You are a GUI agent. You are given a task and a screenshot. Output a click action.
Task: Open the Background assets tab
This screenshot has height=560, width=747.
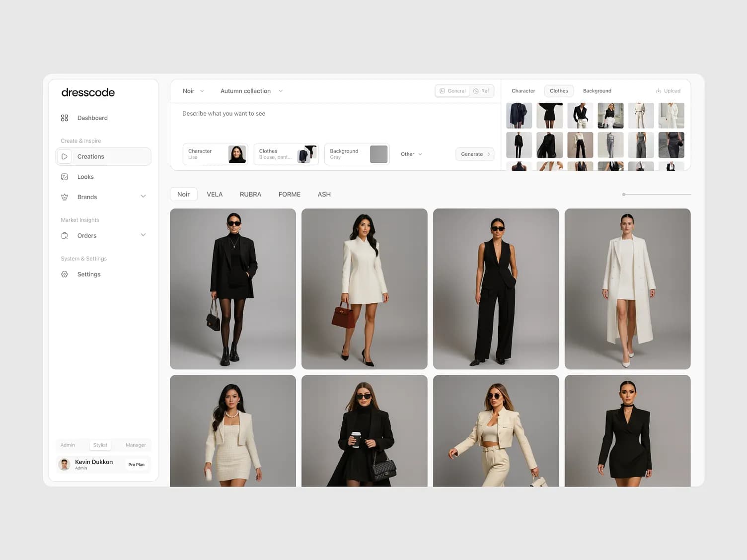pyautogui.click(x=597, y=91)
